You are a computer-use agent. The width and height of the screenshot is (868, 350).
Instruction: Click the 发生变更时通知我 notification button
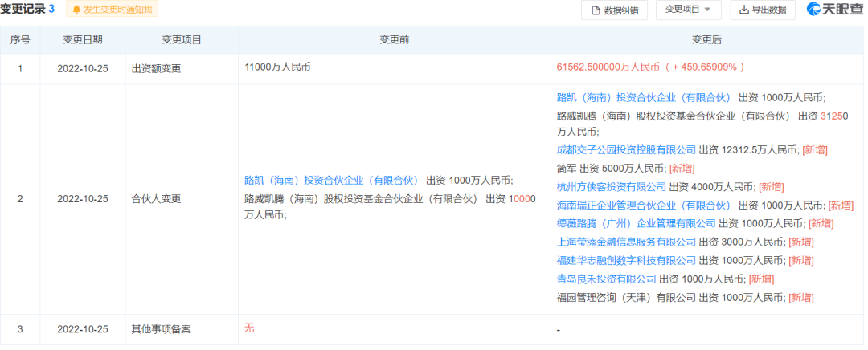click(x=113, y=9)
